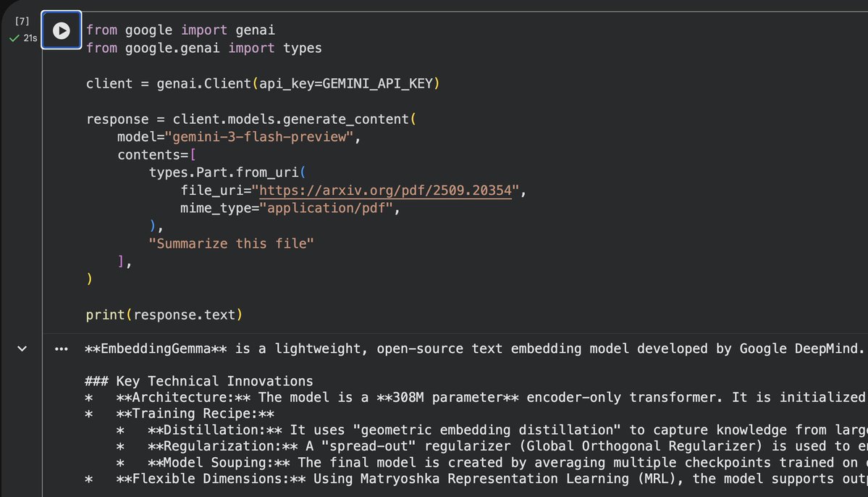Click the "**Training Recipe:**" output bullet
This screenshot has height=497, width=868.
tap(195, 414)
